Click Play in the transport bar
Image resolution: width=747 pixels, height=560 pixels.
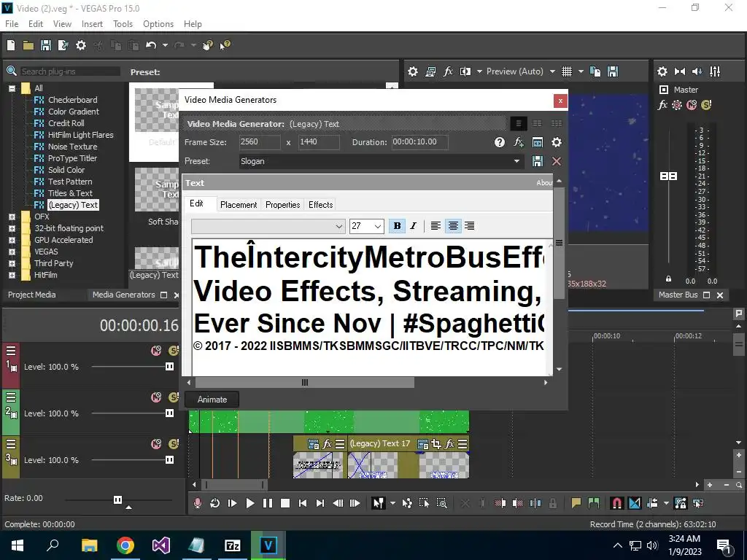tap(249, 503)
